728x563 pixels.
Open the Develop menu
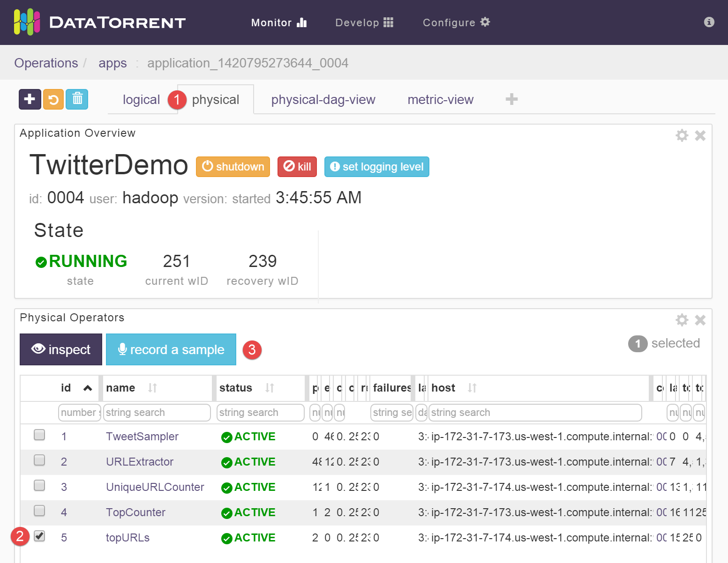[x=364, y=22]
